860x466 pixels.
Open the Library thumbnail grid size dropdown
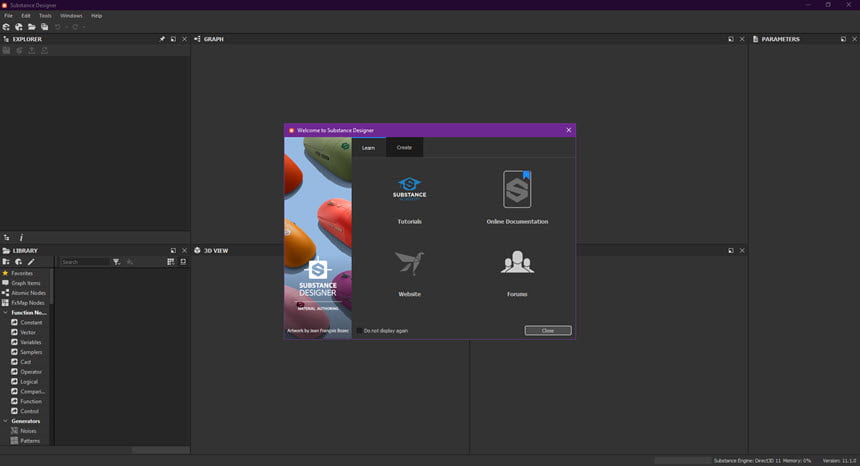coord(171,262)
